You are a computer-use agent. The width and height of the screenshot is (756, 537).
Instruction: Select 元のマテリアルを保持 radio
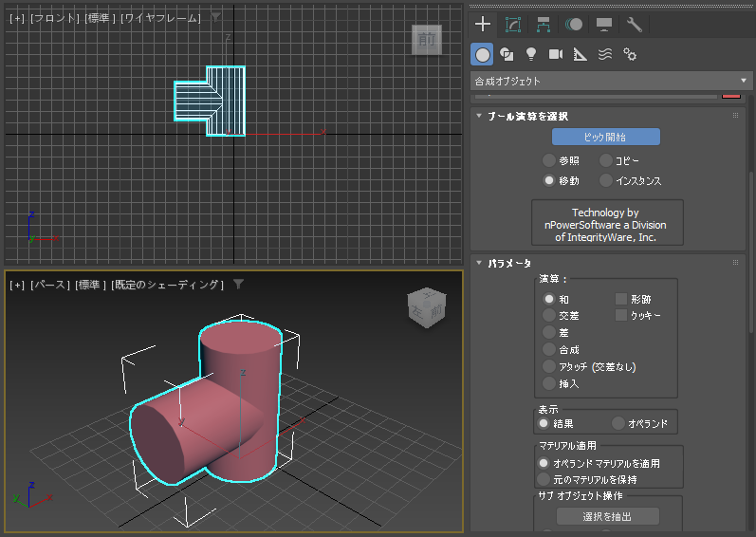click(x=544, y=479)
